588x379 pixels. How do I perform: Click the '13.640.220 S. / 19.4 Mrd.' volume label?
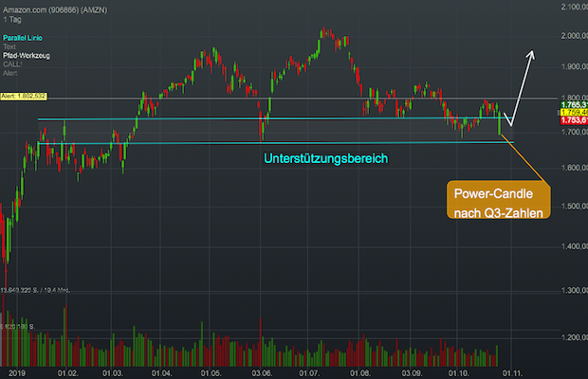click(x=35, y=290)
